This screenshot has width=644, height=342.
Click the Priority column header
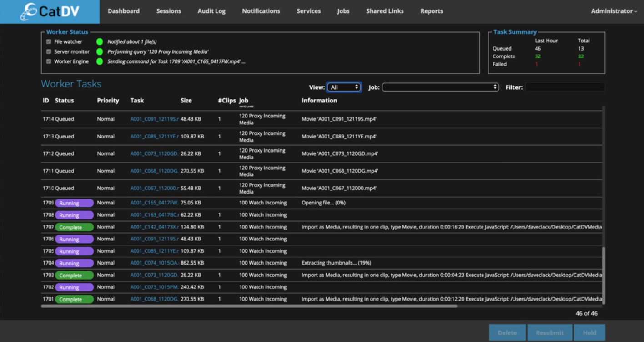coord(108,101)
